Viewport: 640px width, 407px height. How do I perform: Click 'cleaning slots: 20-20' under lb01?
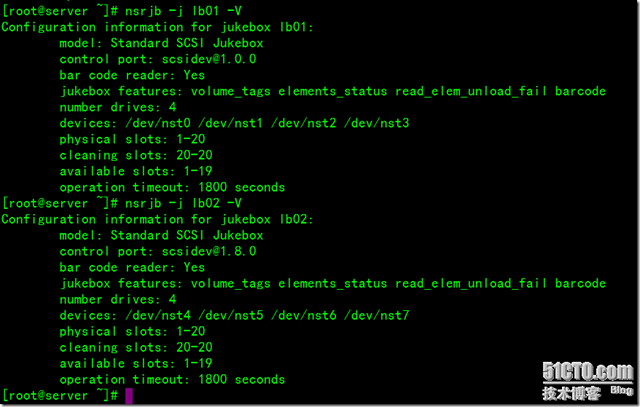click(x=136, y=155)
